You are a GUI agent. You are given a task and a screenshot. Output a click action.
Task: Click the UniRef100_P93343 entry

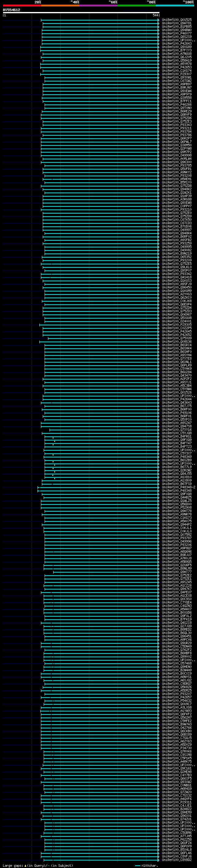(177, 125)
